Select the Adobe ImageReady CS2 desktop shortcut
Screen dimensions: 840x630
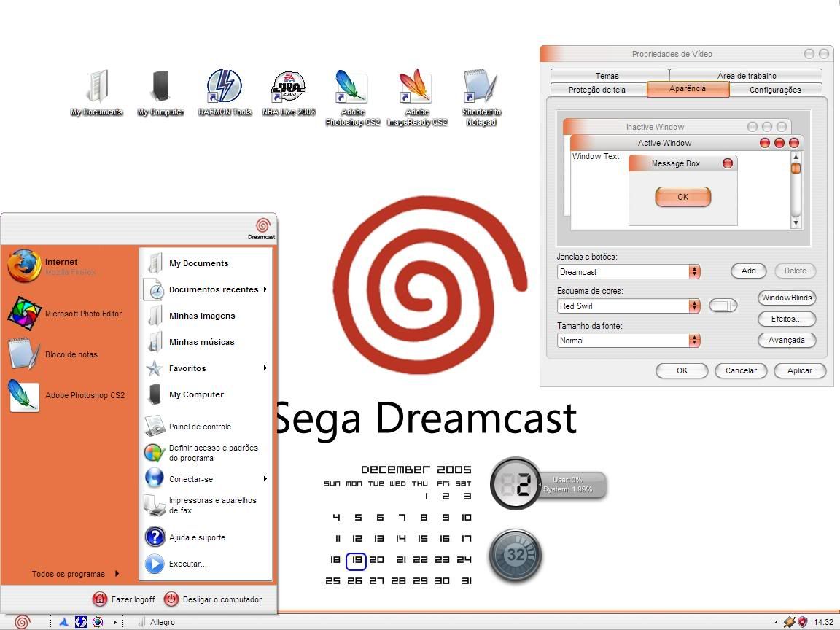click(417, 98)
